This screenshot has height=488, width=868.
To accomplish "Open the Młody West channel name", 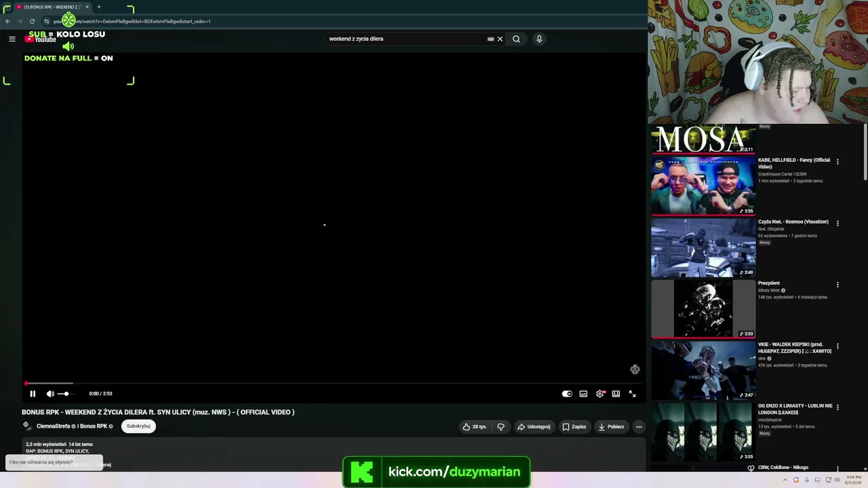I will click(769, 291).
